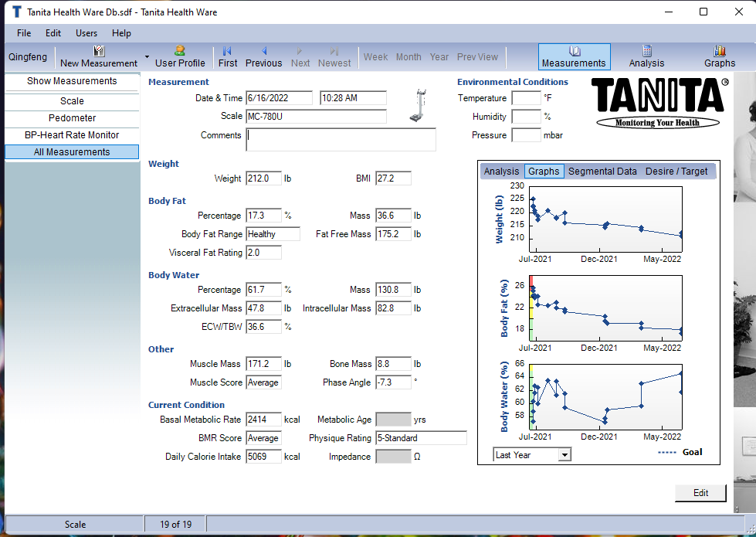Expand the New Measurement dropdown arrow
The height and width of the screenshot is (537, 756).
147,57
